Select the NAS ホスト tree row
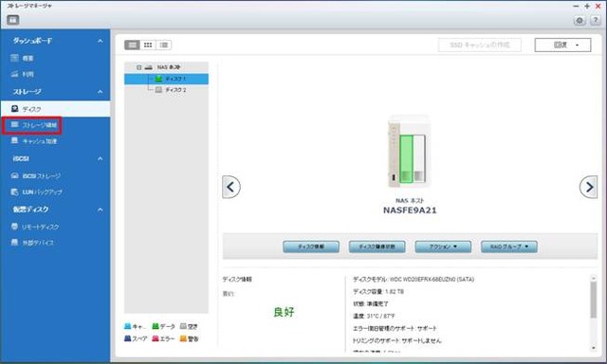The image size is (607, 364). (166, 67)
